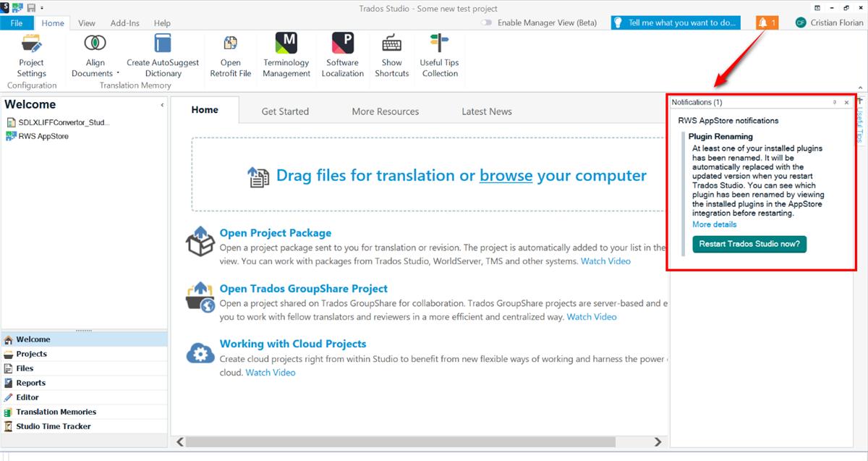868x461 pixels.
Task: Click the GroupShare project icon
Action: click(200, 297)
